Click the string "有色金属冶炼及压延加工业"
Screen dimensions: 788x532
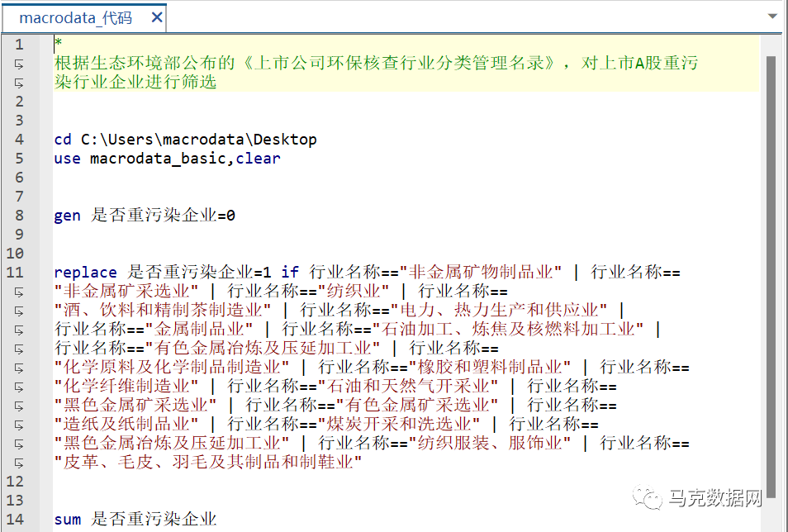[x=263, y=348]
